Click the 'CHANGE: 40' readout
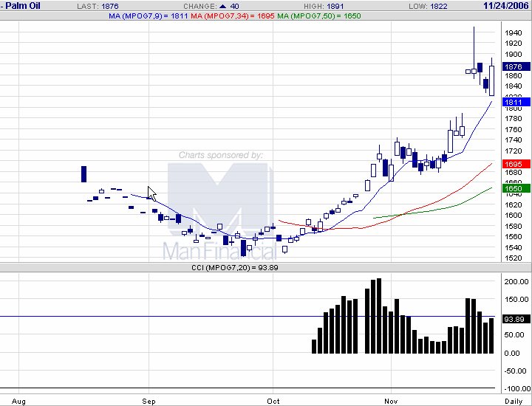This screenshot has width=532, height=406. (x=211, y=6)
